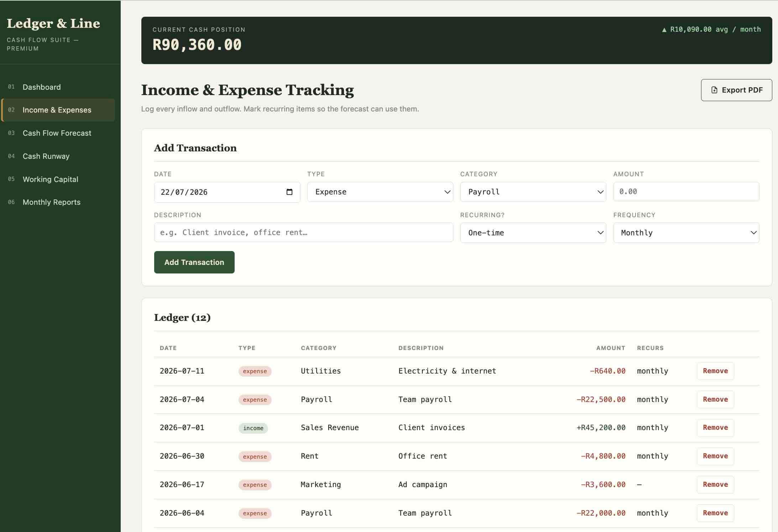Open Cash Flow Forecast page

tap(58, 133)
